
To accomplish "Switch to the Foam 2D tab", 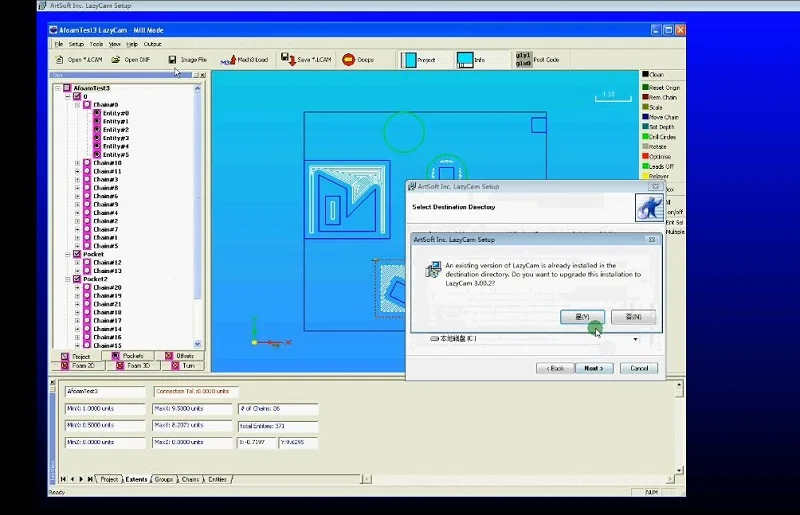I will click(x=78, y=365).
